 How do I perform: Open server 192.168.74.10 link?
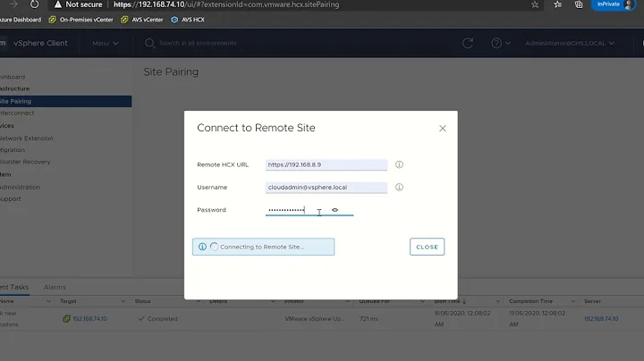tap(601, 319)
